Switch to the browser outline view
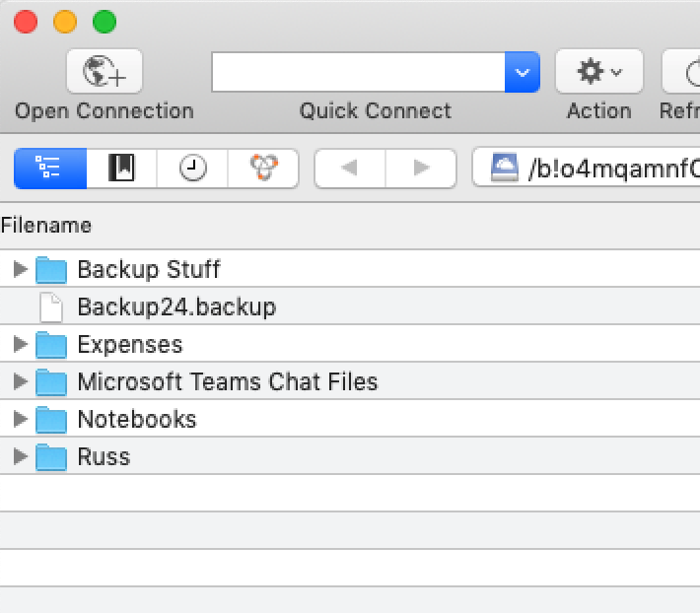 point(49,168)
